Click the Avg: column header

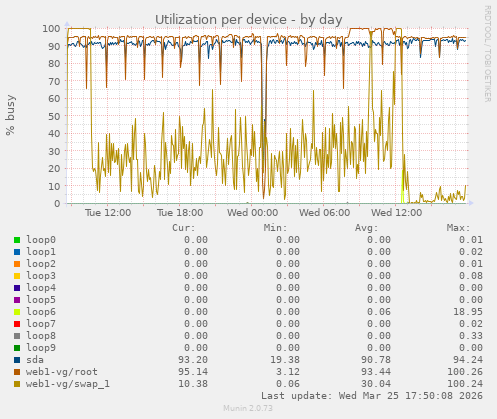pos(367,228)
